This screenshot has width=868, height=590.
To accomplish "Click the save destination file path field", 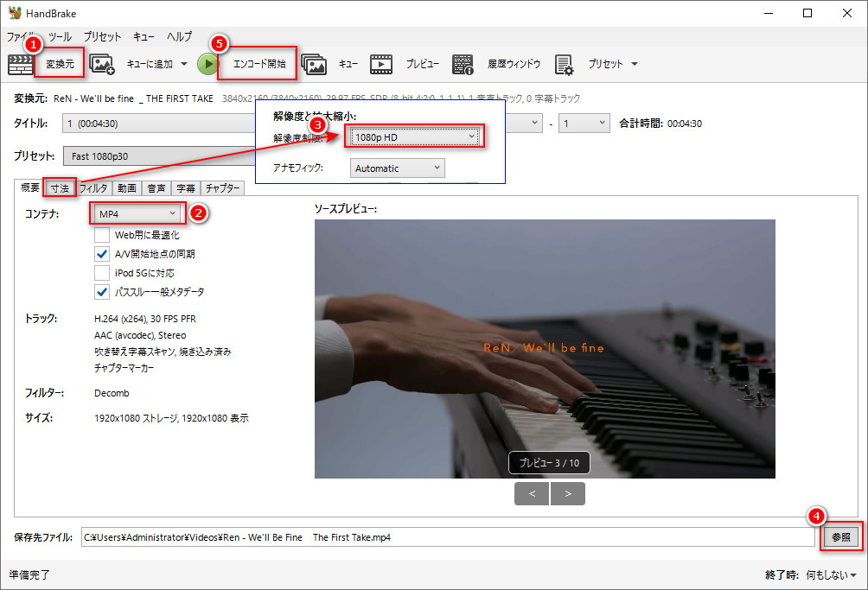I will 447,537.
